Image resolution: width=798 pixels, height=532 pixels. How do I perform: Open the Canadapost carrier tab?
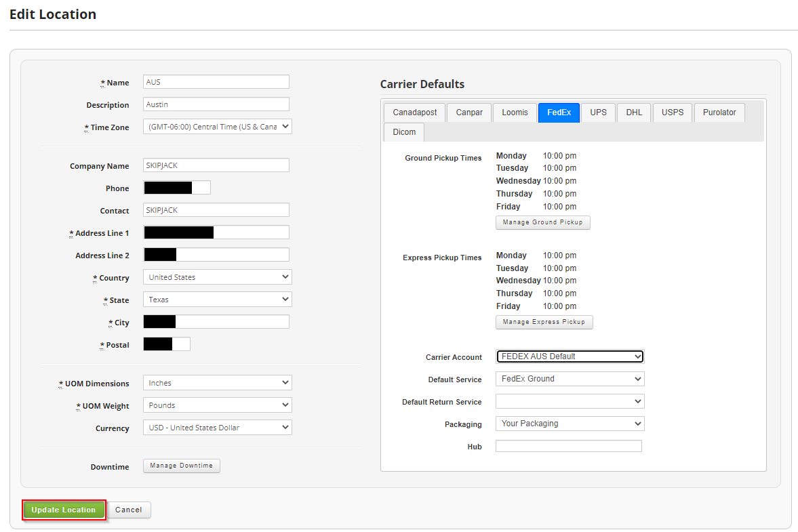point(414,112)
